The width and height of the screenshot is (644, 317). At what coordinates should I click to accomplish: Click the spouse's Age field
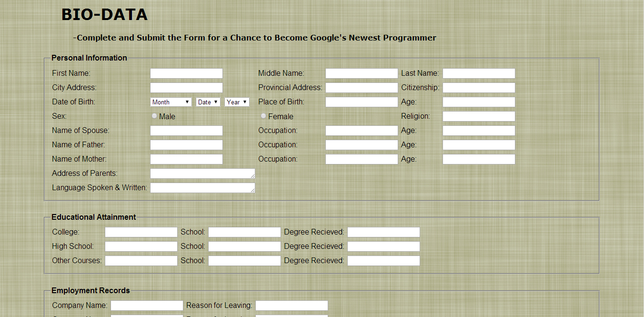tap(479, 131)
